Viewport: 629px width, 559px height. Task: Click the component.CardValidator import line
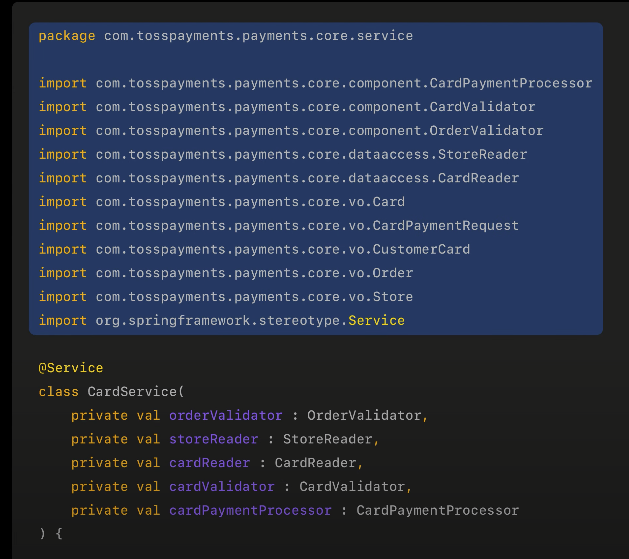(287, 107)
